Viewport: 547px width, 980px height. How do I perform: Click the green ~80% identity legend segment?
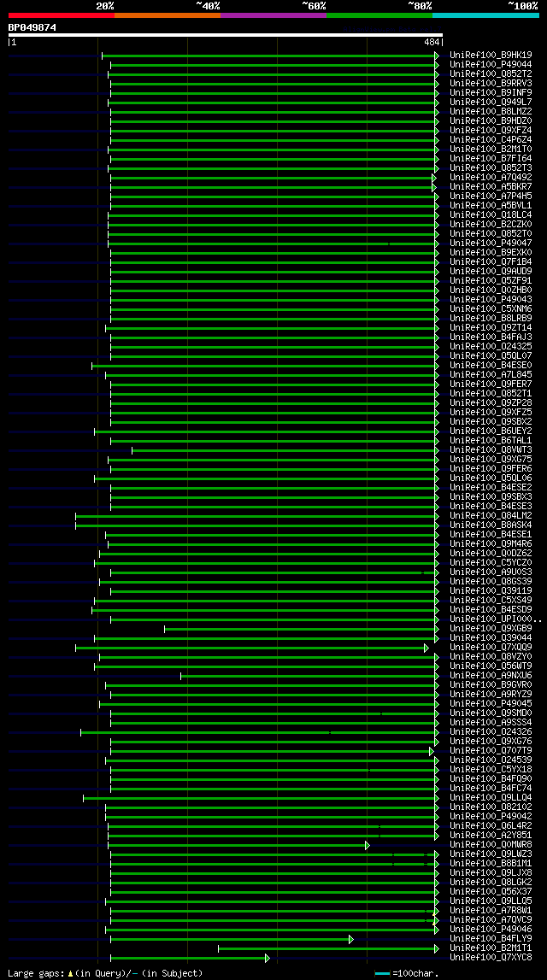point(379,15)
